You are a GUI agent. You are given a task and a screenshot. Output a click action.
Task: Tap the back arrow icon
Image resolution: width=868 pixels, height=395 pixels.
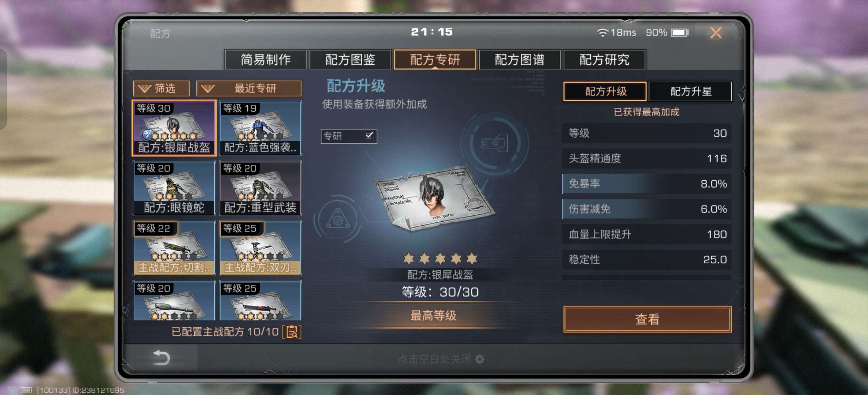coord(161,358)
